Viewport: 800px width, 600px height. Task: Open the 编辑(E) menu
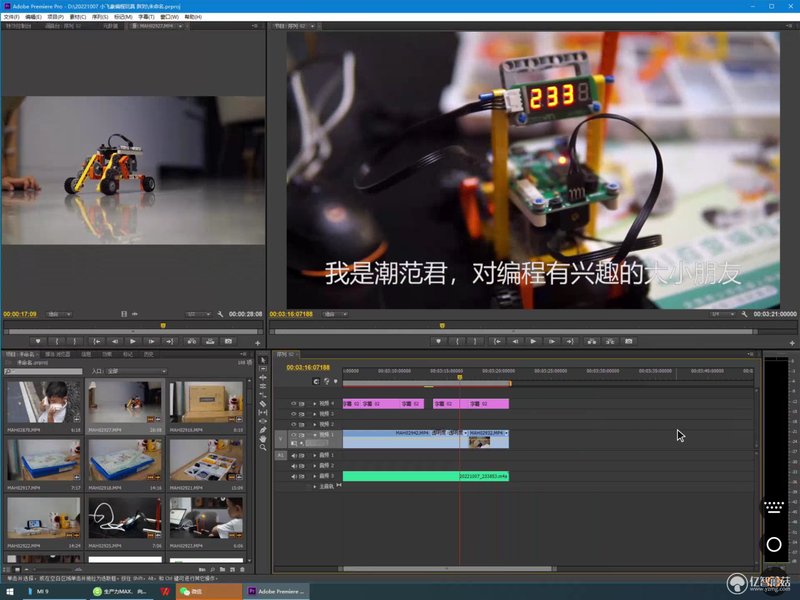point(33,17)
